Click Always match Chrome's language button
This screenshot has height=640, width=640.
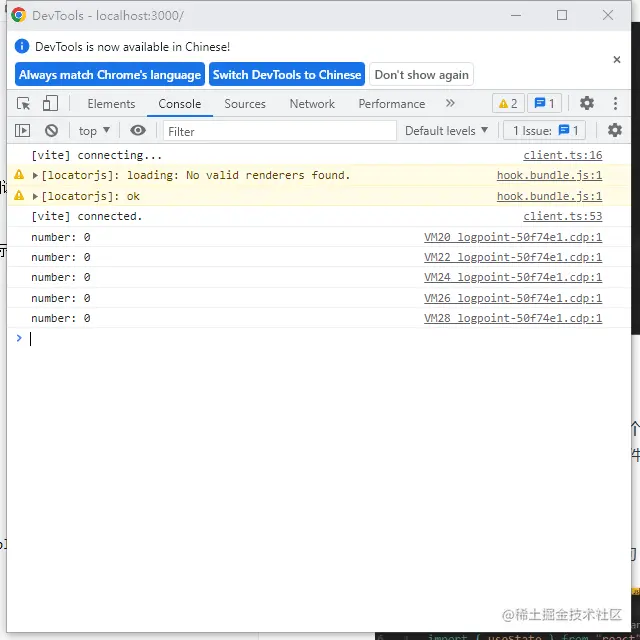click(x=110, y=74)
